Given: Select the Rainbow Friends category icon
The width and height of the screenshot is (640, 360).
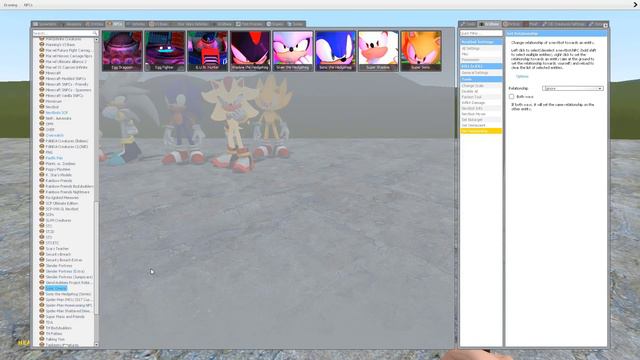Looking at the screenshot, I should coord(42,180).
